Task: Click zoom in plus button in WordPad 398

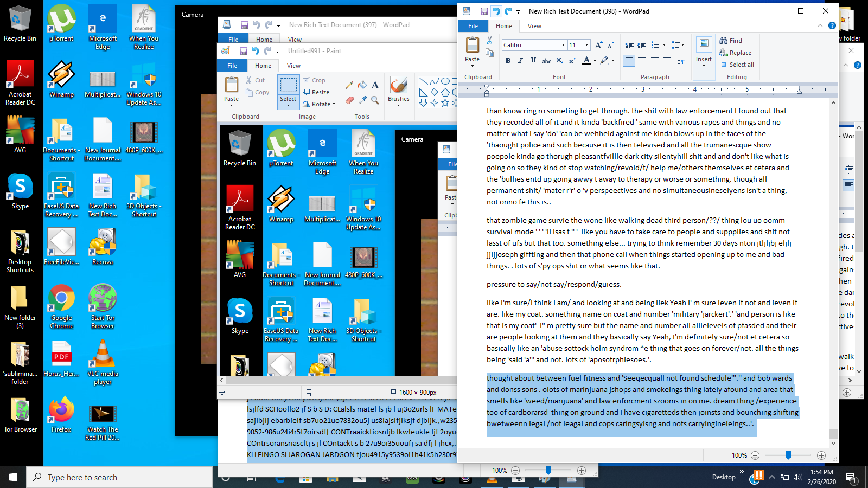Action: tap(821, 455)
